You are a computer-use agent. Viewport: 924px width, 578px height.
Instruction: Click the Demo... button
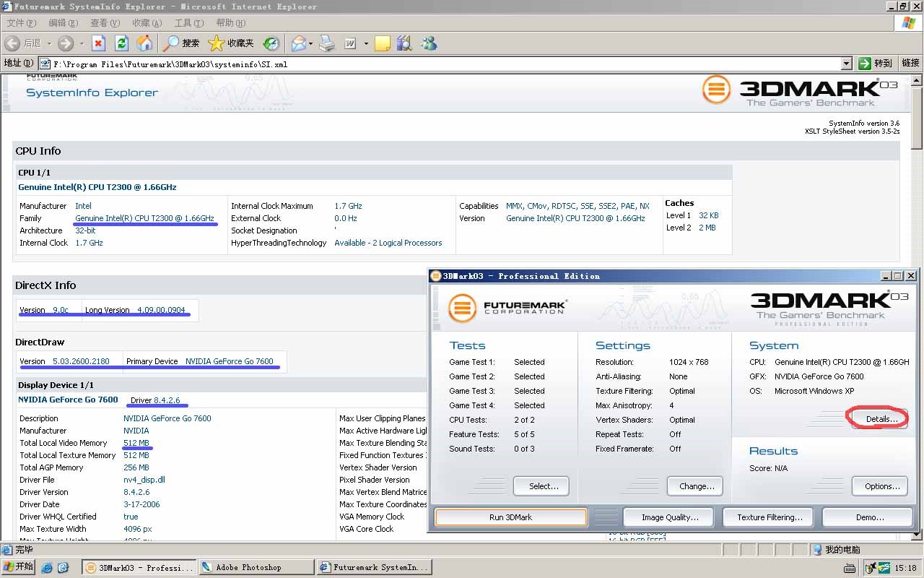[869, 517]
